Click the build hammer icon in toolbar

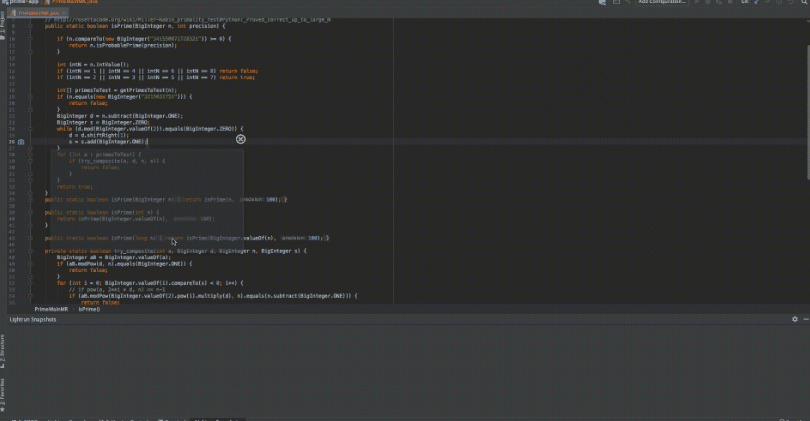pyautogui.click(x=628, y=2)
